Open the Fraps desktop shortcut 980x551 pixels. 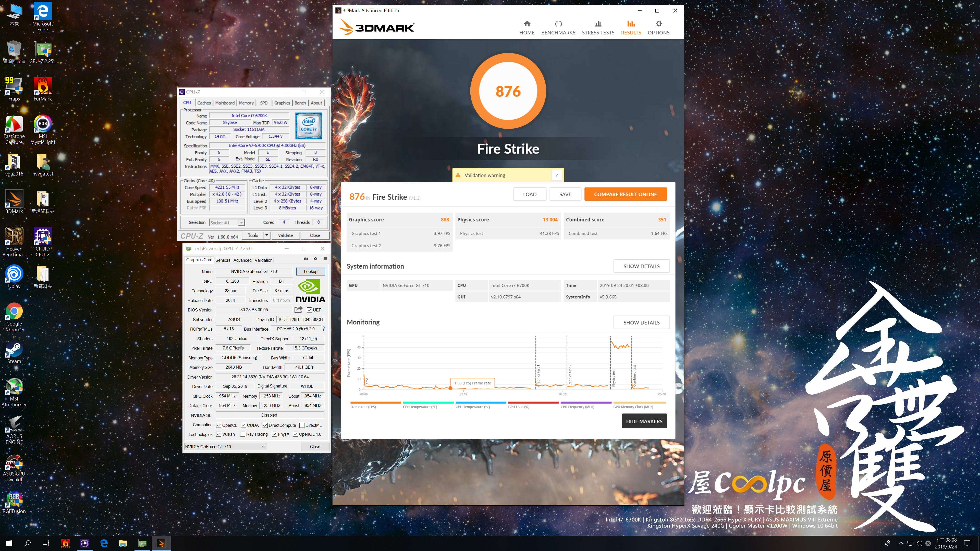click(x=14, y=89)
